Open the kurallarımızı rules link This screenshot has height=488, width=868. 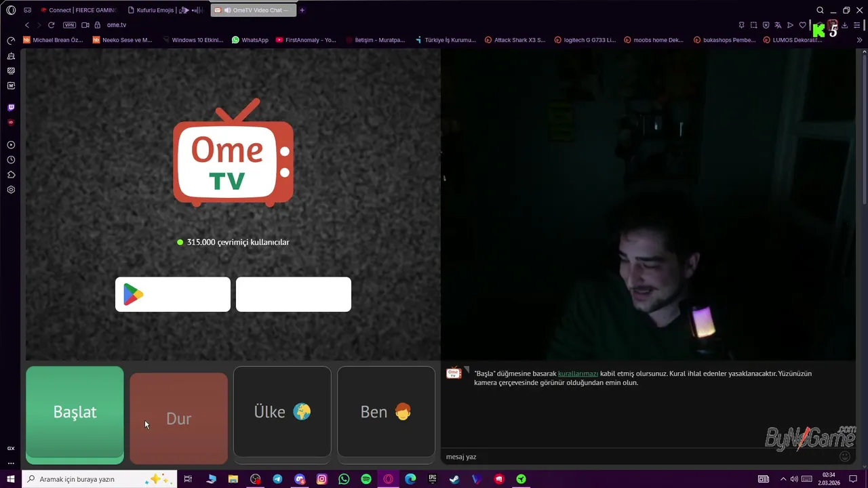click(x=578, y=373)
